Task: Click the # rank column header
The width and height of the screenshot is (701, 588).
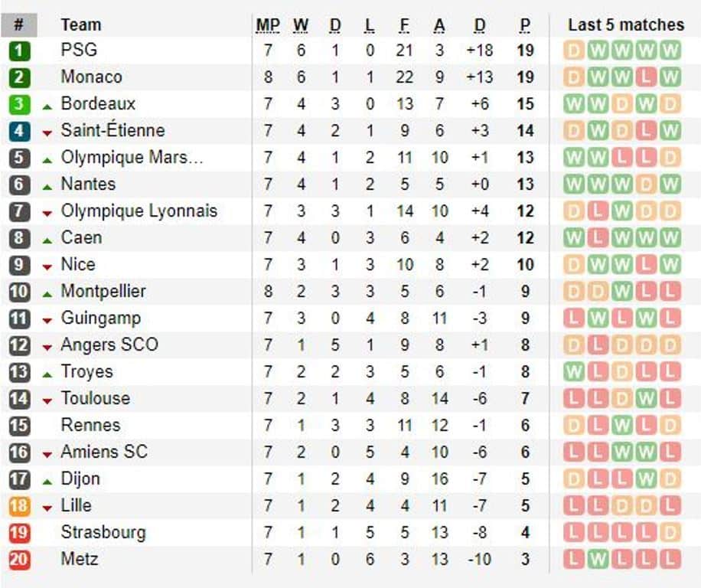Action: click(19, 24)
